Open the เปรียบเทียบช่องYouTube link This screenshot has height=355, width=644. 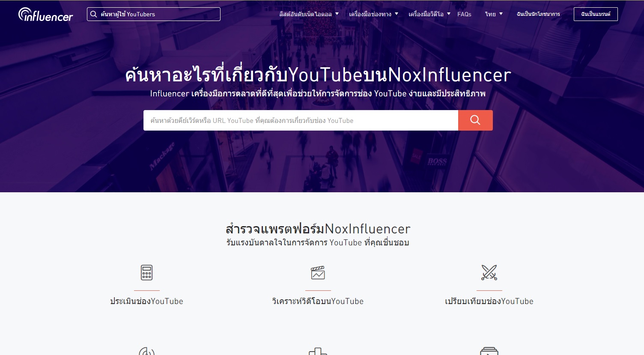[489, 301]
